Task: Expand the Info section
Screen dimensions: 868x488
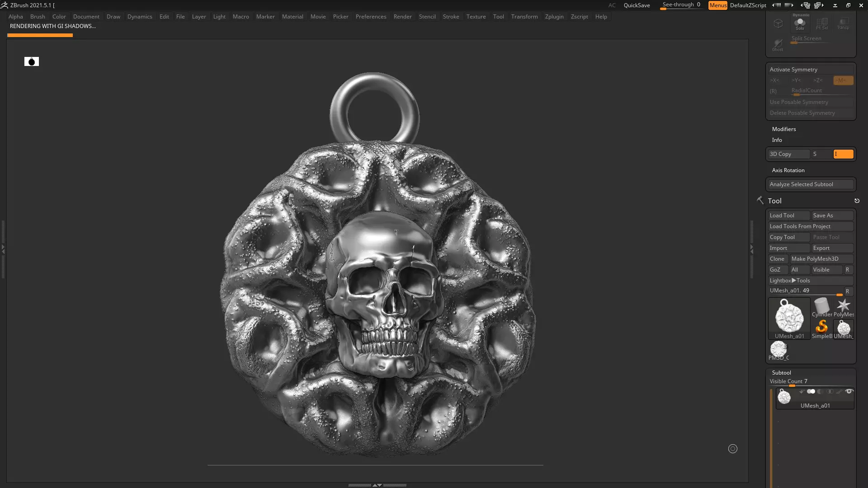Action: pos(777,140)
